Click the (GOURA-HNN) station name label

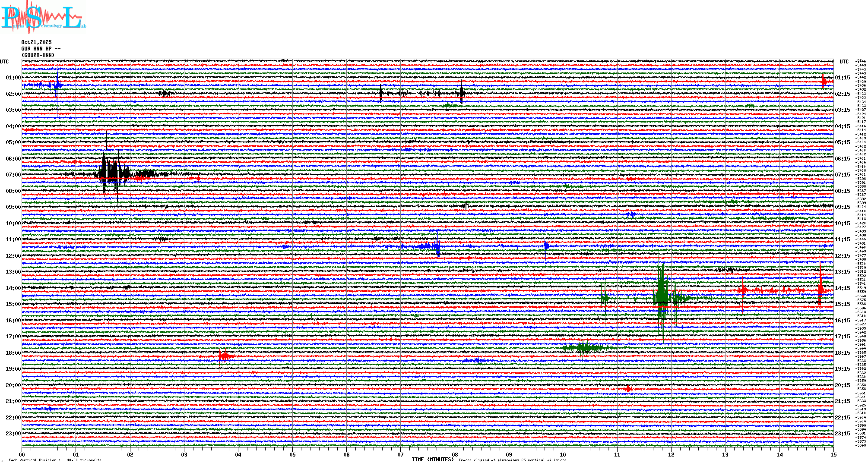click(38, 55)
